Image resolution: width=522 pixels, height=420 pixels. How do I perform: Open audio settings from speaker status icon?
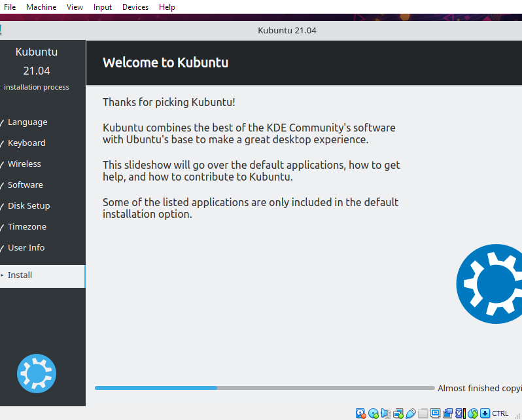(x=385, y=413)
